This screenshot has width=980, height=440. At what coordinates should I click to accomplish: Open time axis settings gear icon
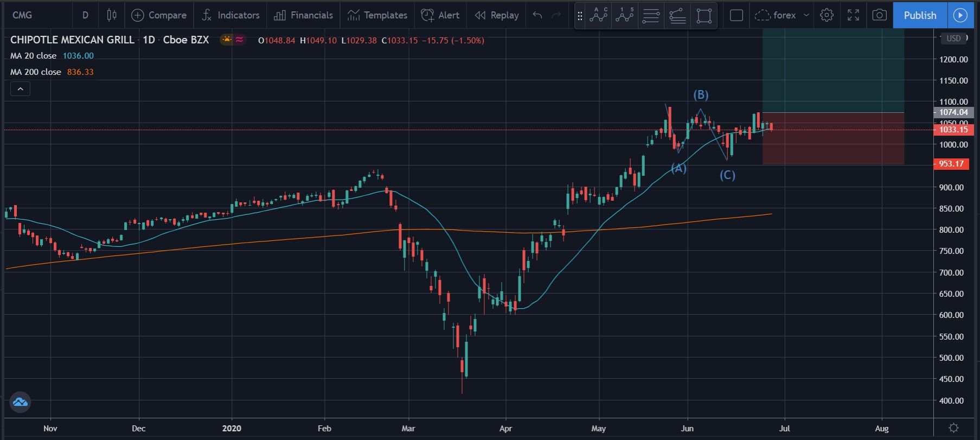point(953,428)
